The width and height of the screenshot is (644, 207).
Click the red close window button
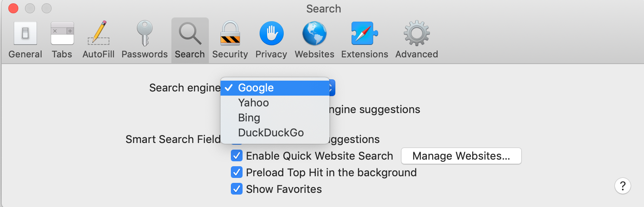[x=13, y=8]
